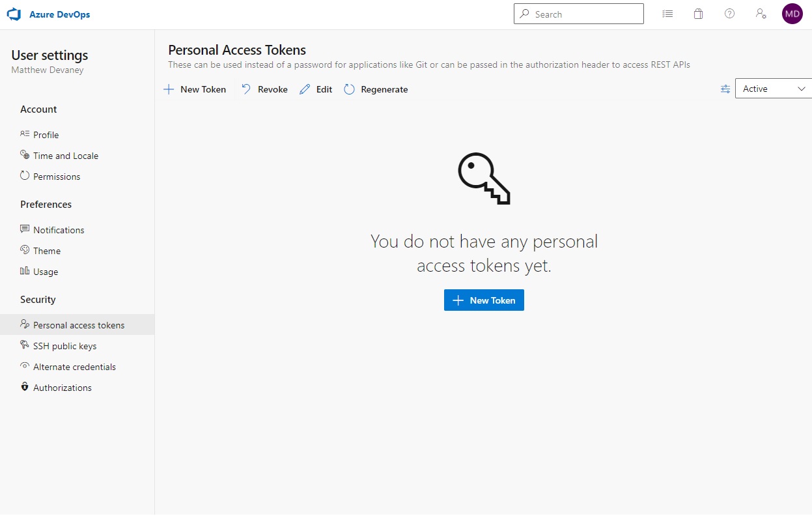Open the Marketplace shopping bag icon
The width and height of the screenshot is (812, 516).
pos(698,14)
